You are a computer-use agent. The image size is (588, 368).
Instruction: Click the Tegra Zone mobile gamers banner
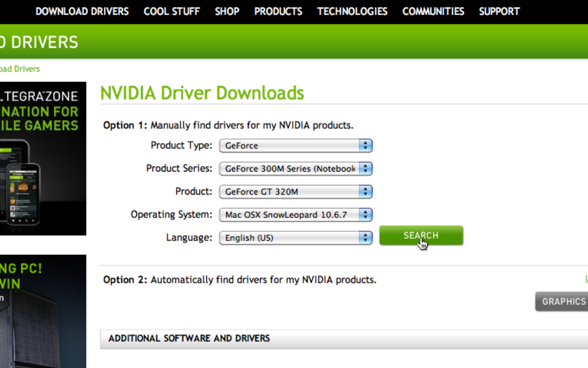43,159
